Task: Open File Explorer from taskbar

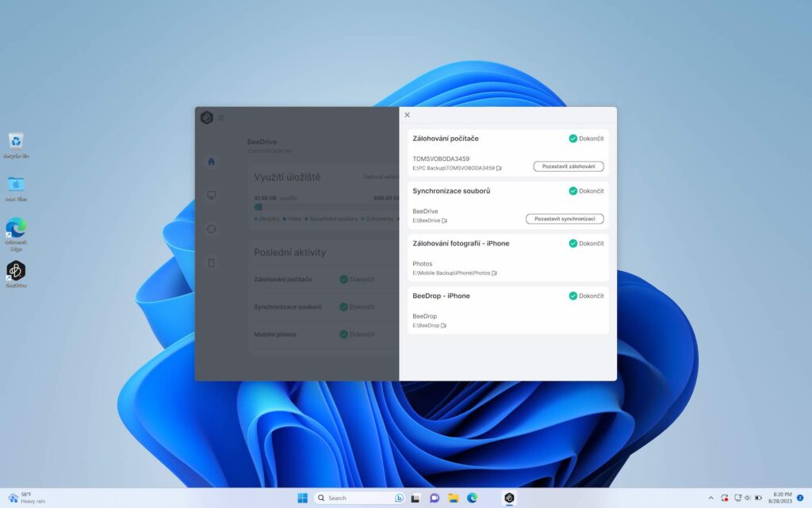Action: [454, 498]
